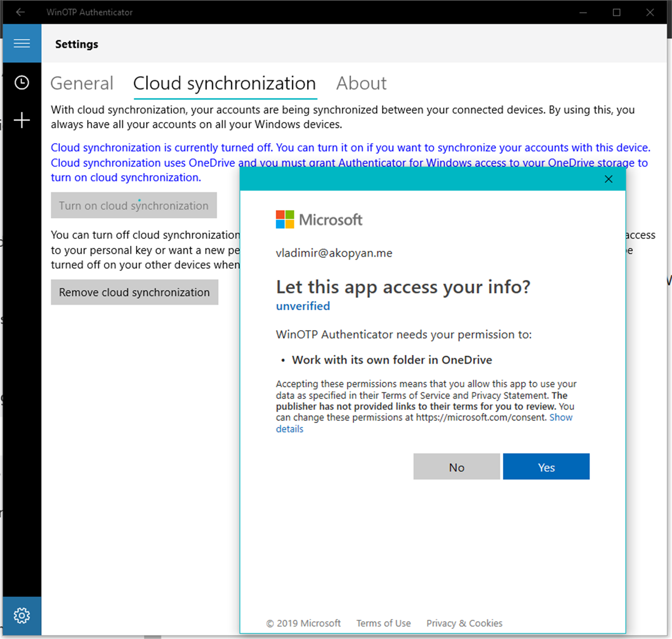Click the clock history icon in sidebar
The height and width of the screenshot is (639, 672).
click(22, 82)
